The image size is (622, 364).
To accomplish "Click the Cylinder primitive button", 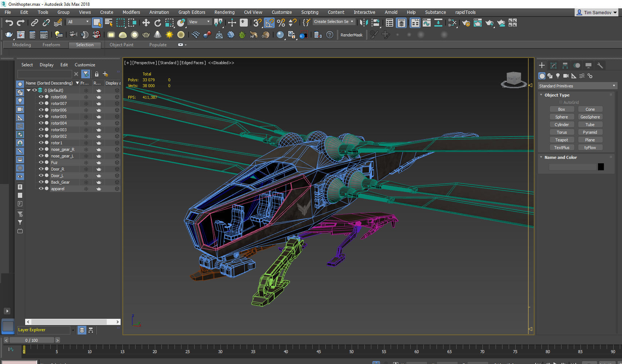I will 562,125.
